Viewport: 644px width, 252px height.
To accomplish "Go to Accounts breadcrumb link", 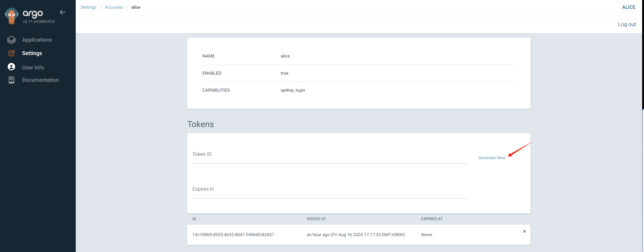I will click(114, 7).
